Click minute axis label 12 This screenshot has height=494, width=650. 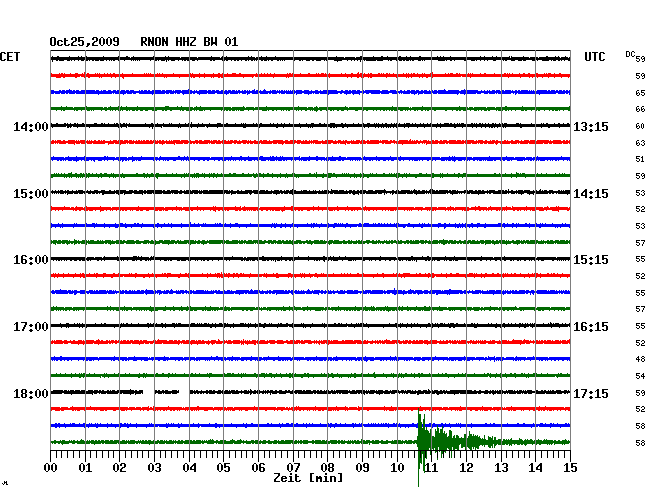pyautogui.click(x=466, y=468)
